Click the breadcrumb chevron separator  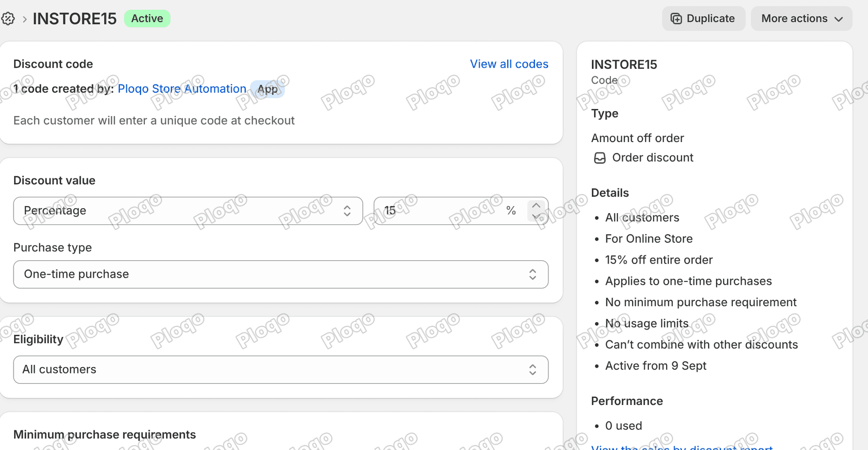(x=24, y=20)
